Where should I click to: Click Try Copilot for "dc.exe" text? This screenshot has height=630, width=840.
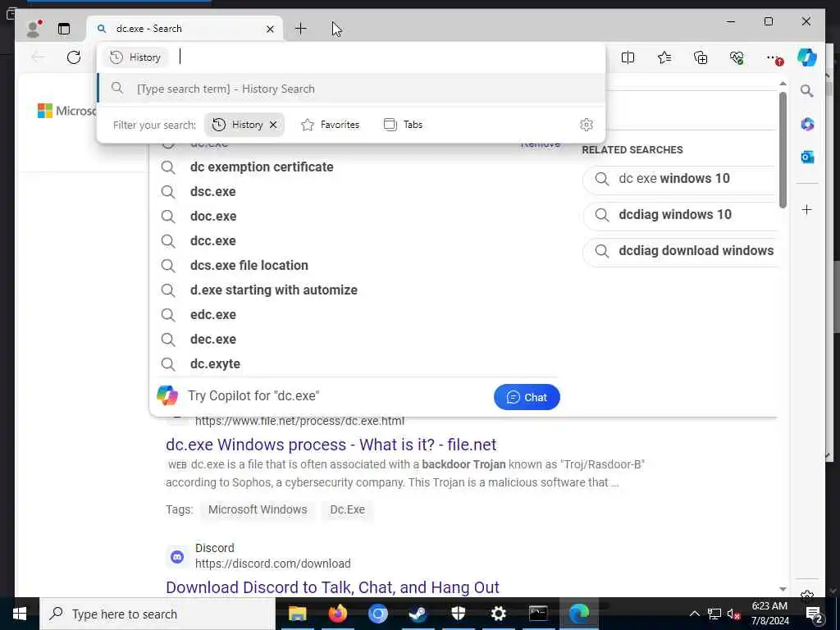253,396
